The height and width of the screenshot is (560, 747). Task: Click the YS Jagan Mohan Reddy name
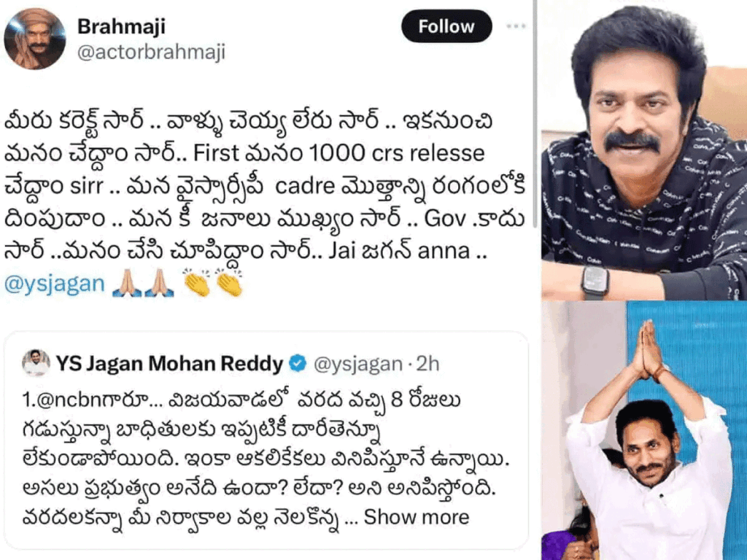tap(169, 364)
